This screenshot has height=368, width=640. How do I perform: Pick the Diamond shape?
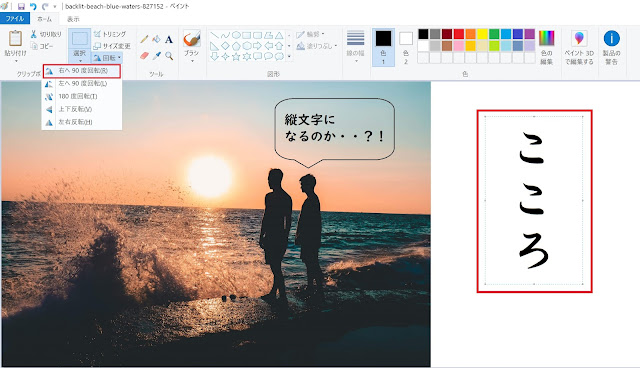click(x=225, y=46)
